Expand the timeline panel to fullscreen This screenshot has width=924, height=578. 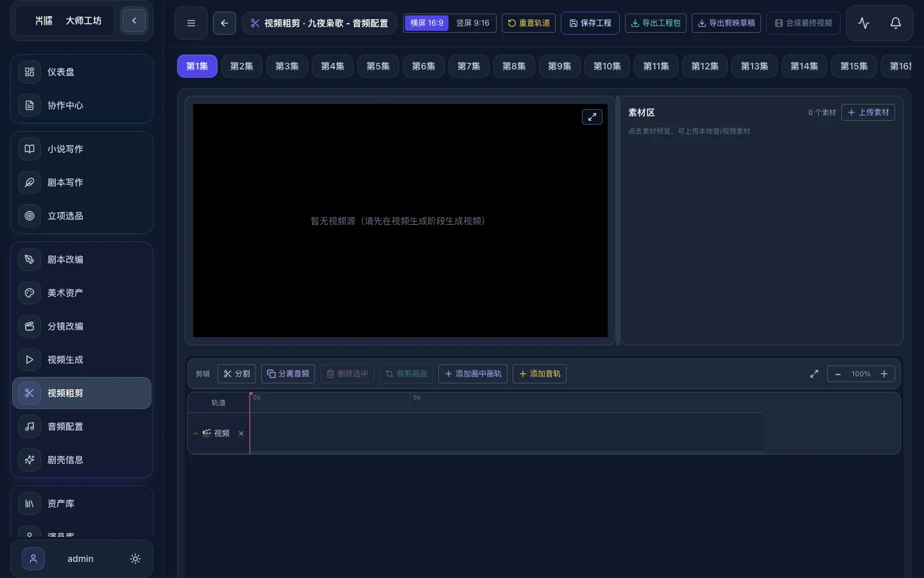[814, 374]
